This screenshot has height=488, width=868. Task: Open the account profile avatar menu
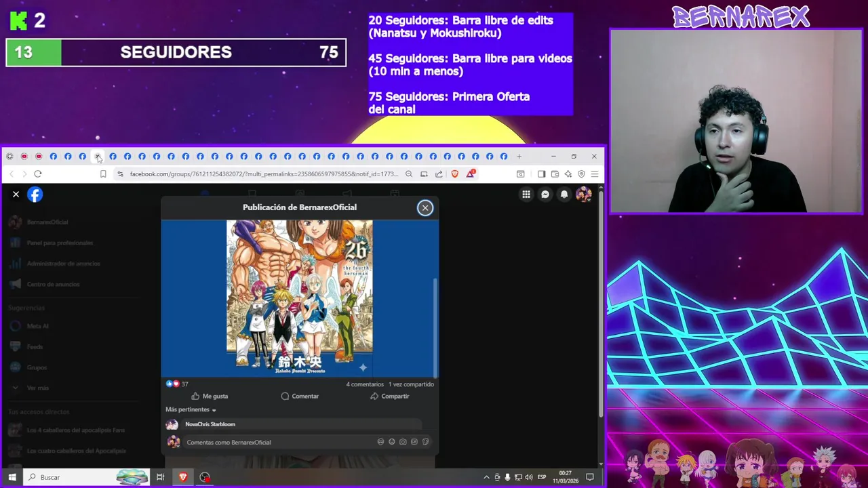pos(583,195)
